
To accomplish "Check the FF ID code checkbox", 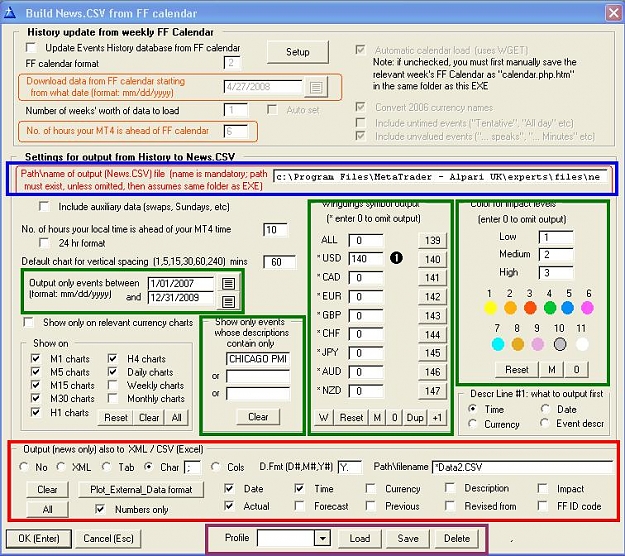I will pyautogui.click(x=542, y=506).
